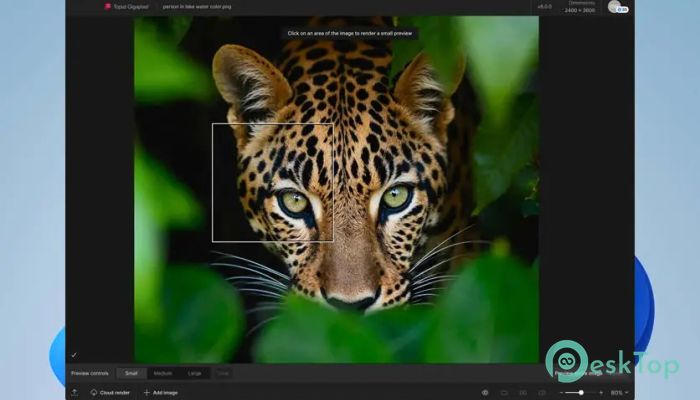Click the Add image button

click(x=160, y=392)
